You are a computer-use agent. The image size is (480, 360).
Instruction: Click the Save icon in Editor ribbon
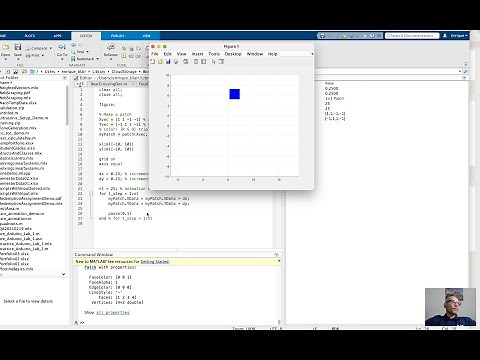(18, 47)
